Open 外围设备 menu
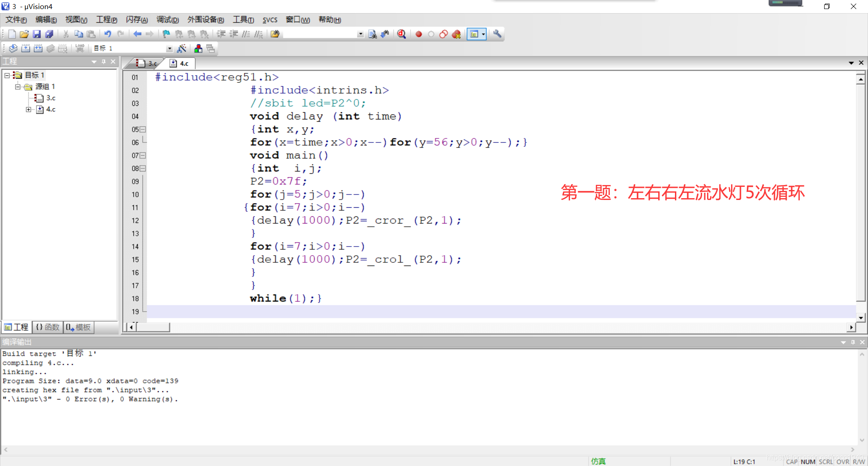The image size is (868, 466). pyautogui.click(x=206, y=19)
